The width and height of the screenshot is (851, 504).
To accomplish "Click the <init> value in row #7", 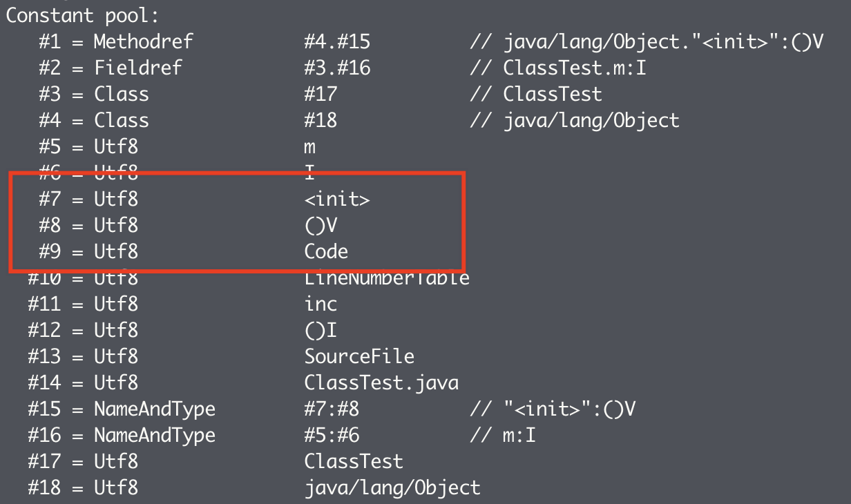I will [x=337, y=200].
